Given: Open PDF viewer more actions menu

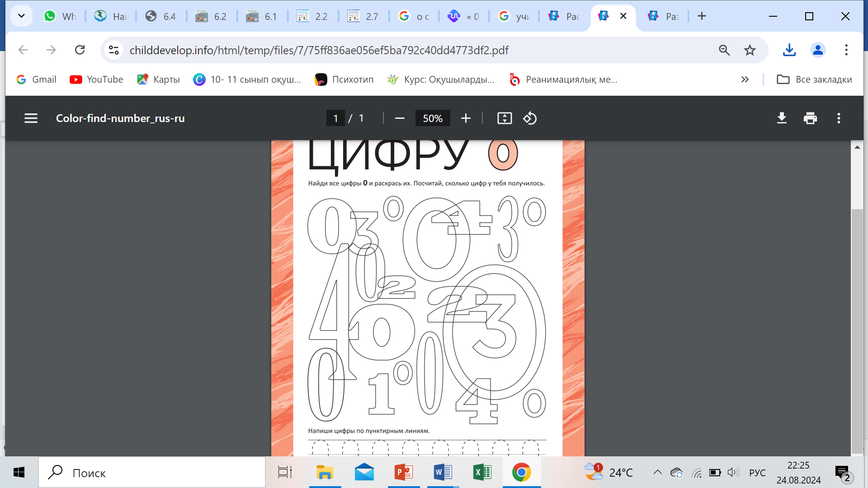Looking at the screenshot, I should 839,118.
